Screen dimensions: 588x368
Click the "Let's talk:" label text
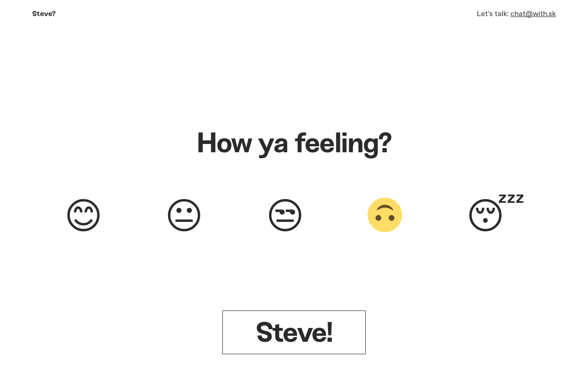tap(492, 14)
